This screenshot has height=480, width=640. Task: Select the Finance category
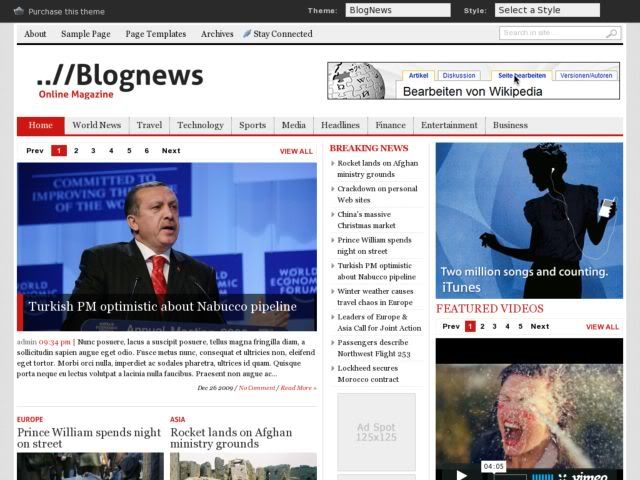tap(391, 125)
